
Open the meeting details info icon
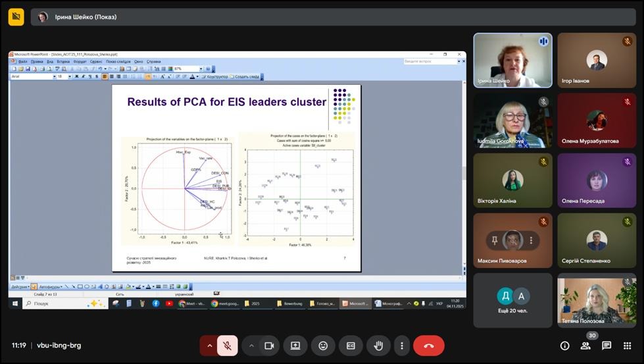tap(564, 346)
